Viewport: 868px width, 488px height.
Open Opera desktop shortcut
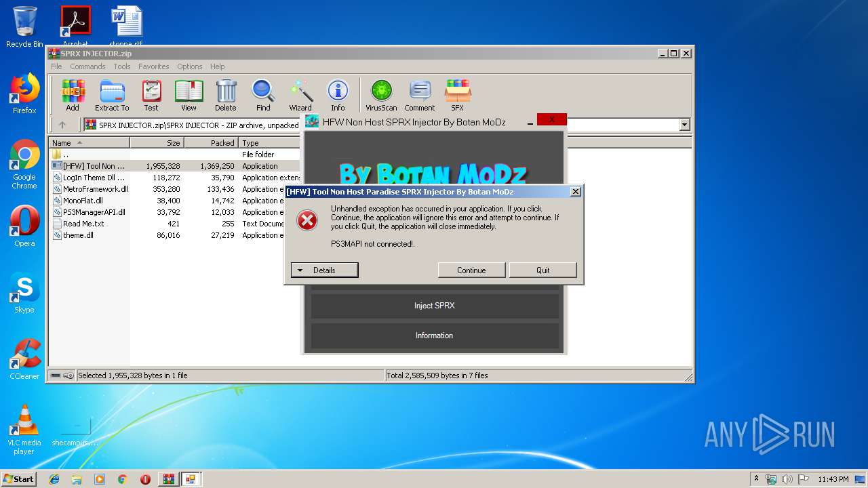coord(24,226)
